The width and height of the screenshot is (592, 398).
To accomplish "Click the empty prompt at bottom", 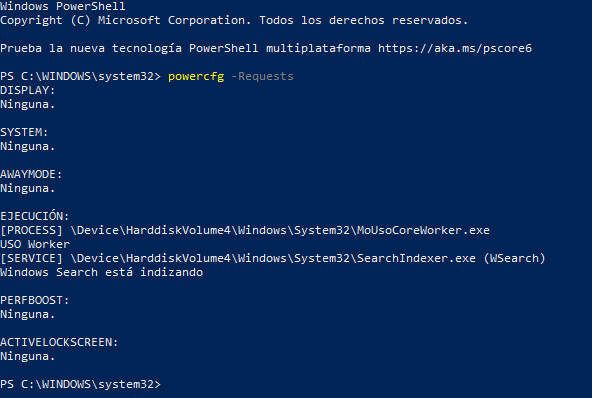I will [x=80, y=384].
